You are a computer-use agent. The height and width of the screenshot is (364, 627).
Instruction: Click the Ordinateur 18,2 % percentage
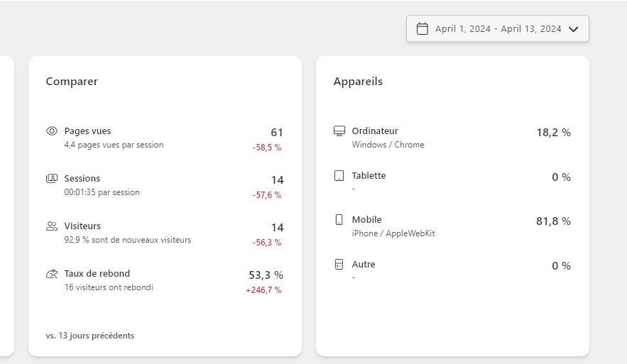point(553,133)
